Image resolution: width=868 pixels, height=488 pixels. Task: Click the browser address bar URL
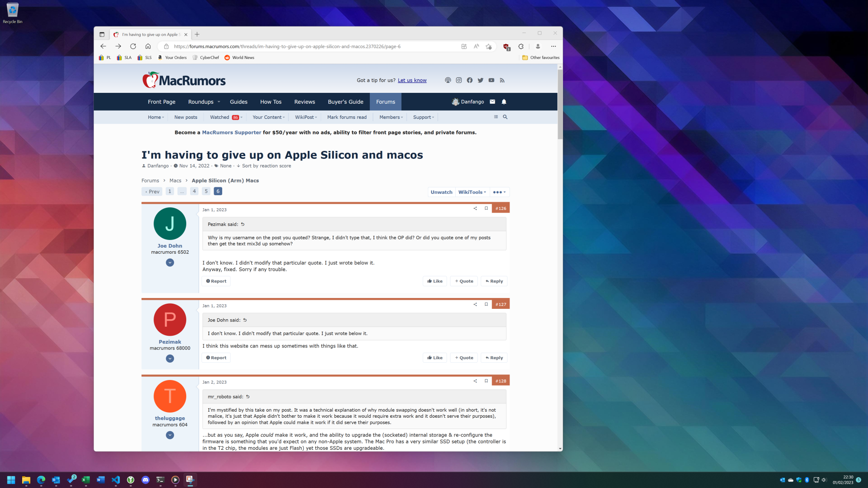tap(286, 46)
